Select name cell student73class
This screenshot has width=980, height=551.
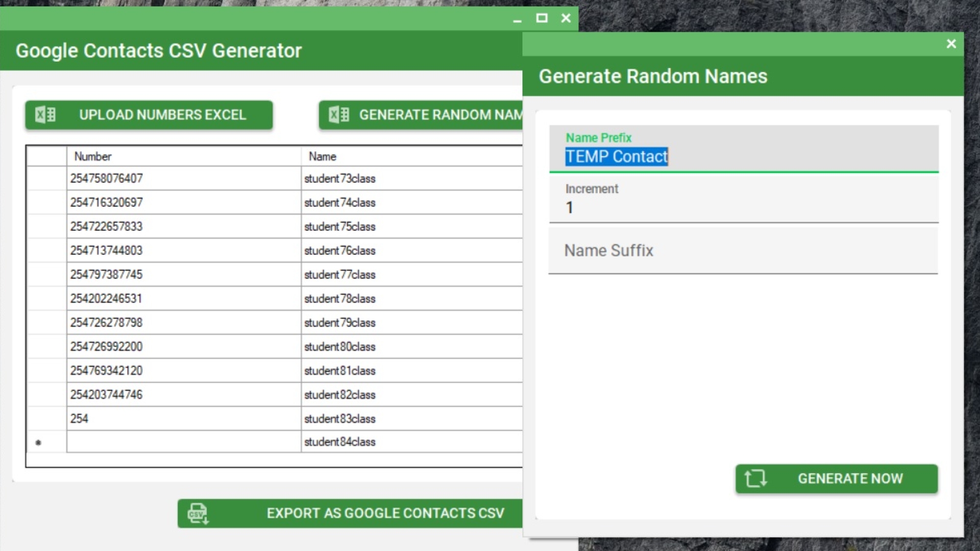tap(412, 178)
